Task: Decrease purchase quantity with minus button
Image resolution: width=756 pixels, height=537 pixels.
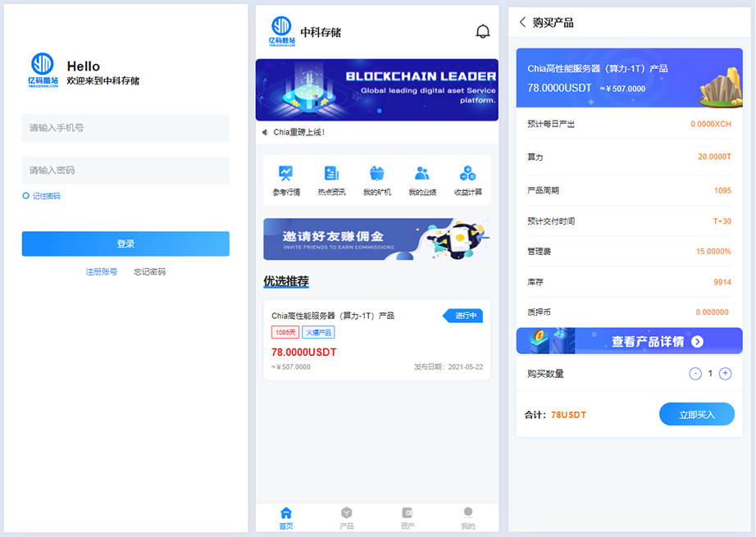Action: (x=695, y=374)
